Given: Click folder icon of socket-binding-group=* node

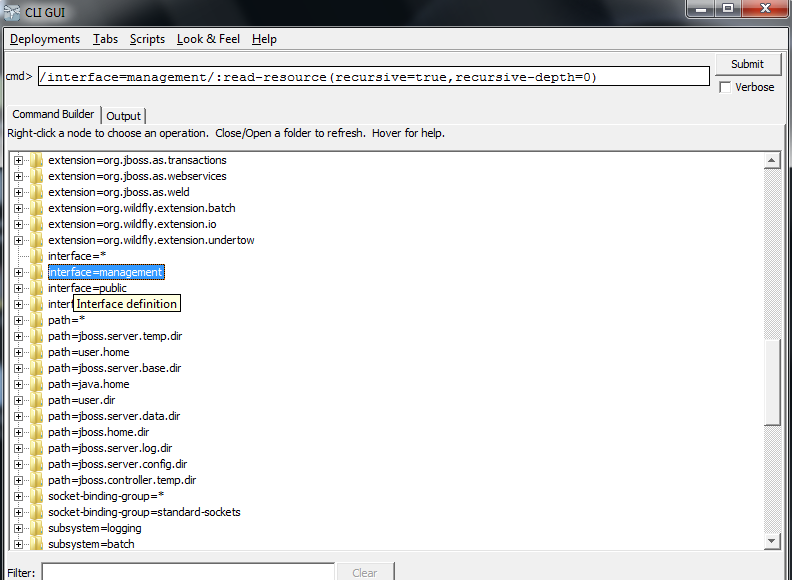Looking at the screenshot, I should [36, 496].
